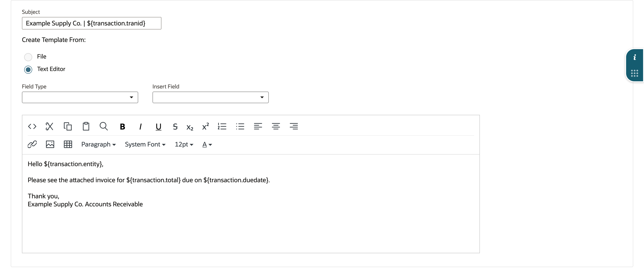644x268 pixels.
Task: Open the 12pt font size dropdown
Action: point(184,144)
